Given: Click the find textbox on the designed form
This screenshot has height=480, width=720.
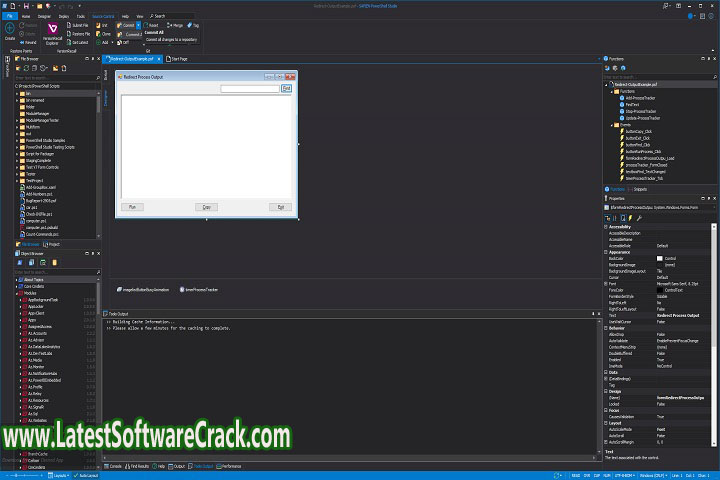Looking at the screenshot, I should 249,89.
